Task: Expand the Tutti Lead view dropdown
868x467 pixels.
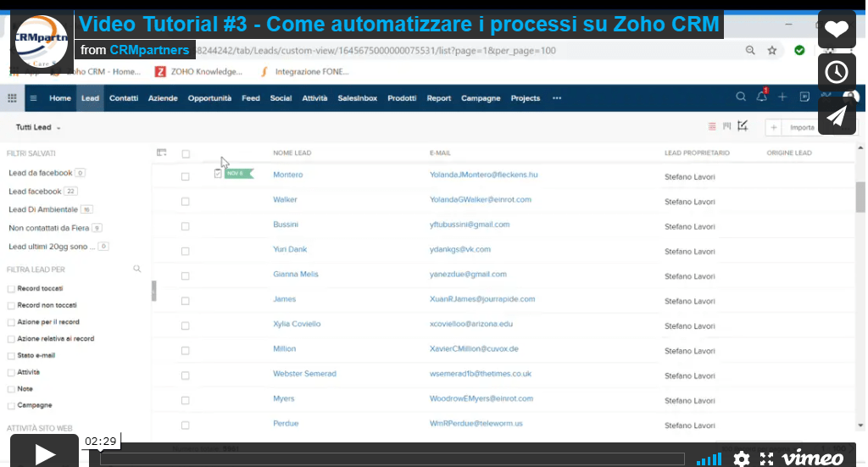Action: point(38,127)
